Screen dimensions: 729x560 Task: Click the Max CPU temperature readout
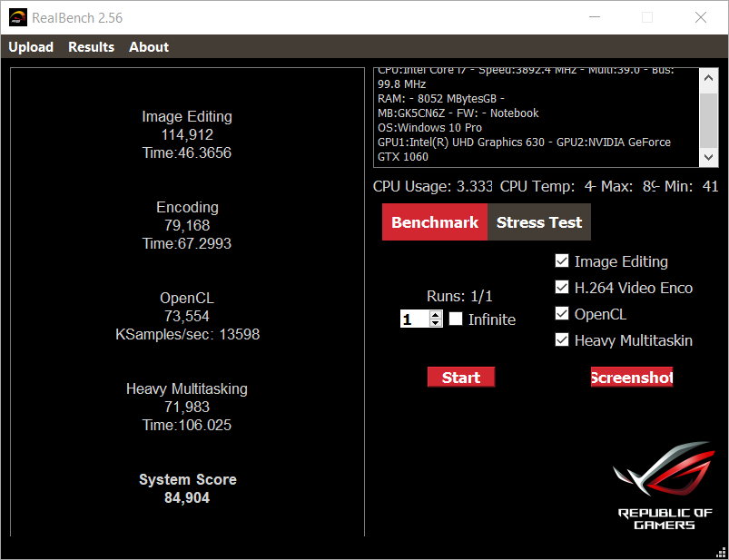630,186
